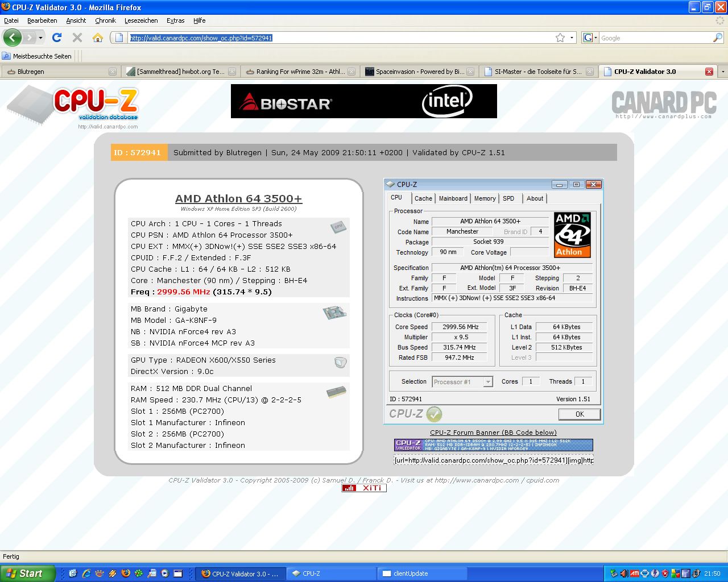Switch to clientUpdate taskbar button
The width and height of the screenshot is (728, 582).
[x=422, y=573]
